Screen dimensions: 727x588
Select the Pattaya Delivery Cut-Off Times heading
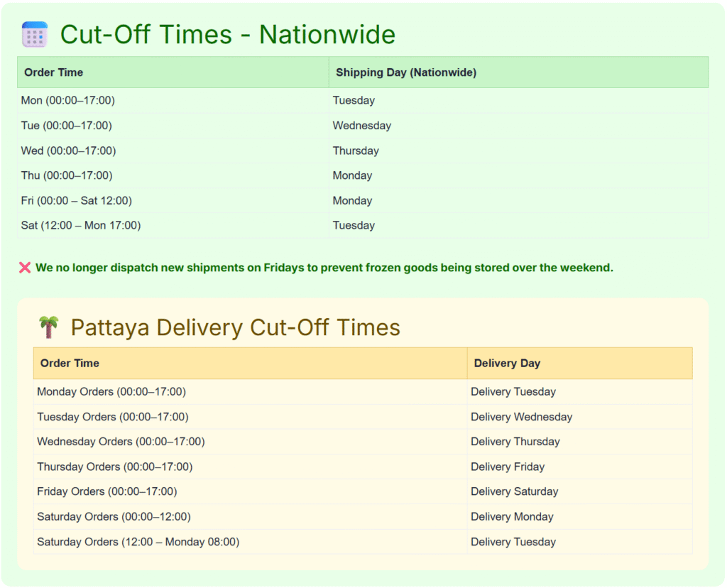(235, 327)
